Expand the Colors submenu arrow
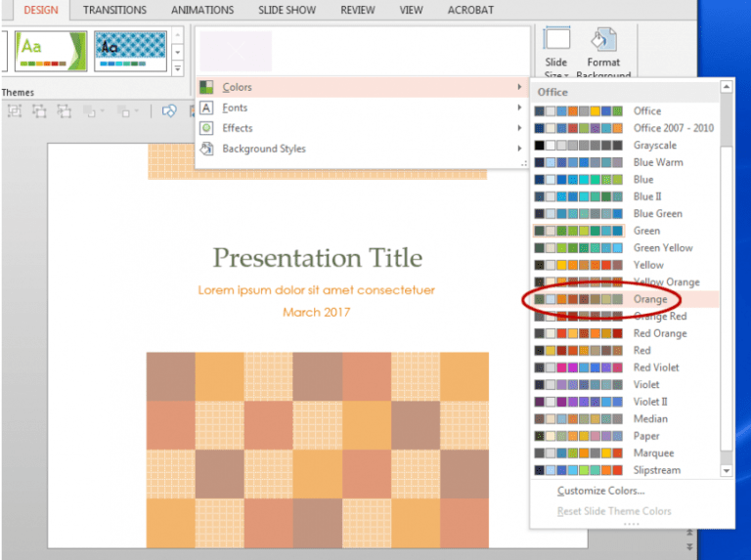Screen dimensions: 751x560 (x=519, y=87)
